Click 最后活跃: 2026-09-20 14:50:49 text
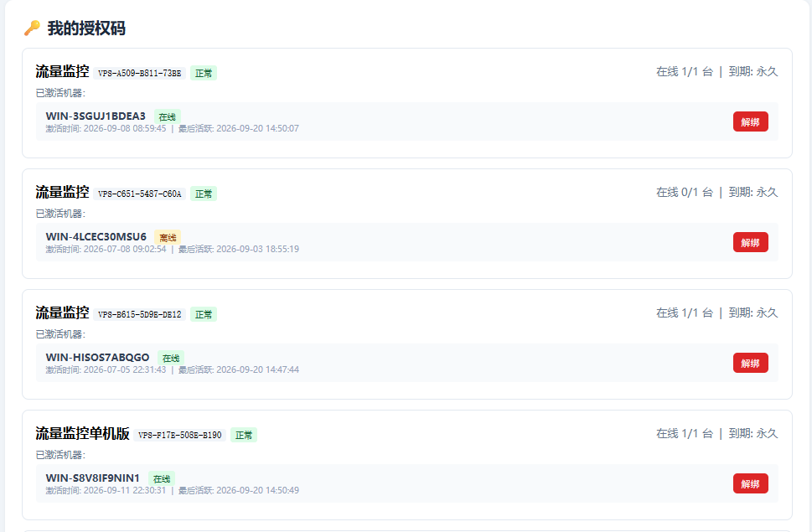The height and width of the screenshot is (532, 812). (x=239, y=490)
